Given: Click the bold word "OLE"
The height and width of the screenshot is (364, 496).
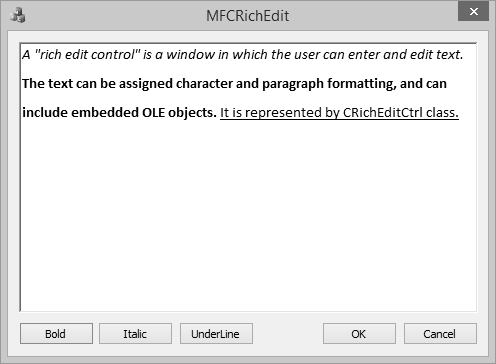Looking at the screenshot, I should (153, 113).
